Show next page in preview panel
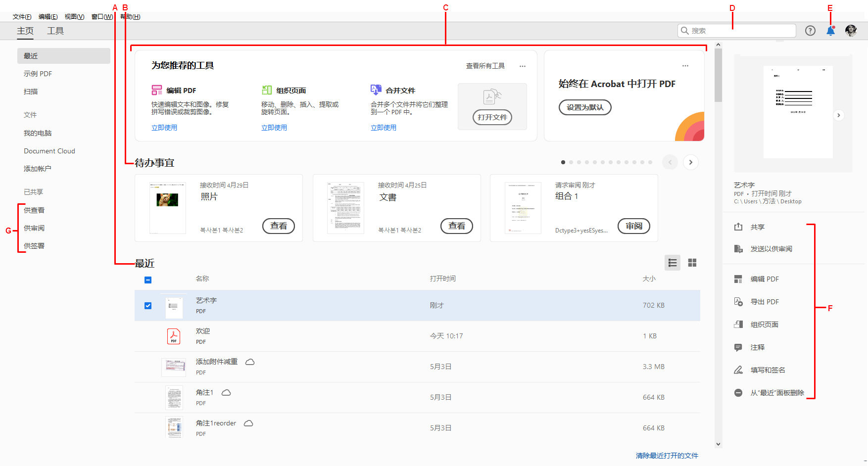 [838, 115]
